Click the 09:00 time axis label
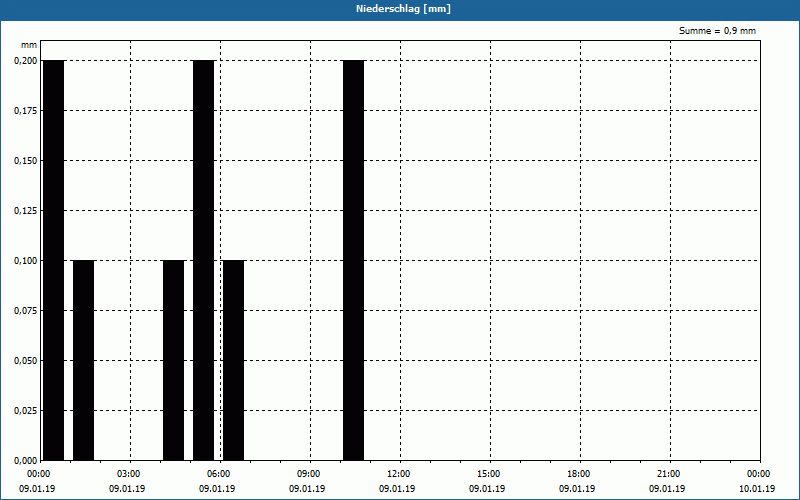The height and width of the screenshot is (500, 800). click(x=309, y=474)
